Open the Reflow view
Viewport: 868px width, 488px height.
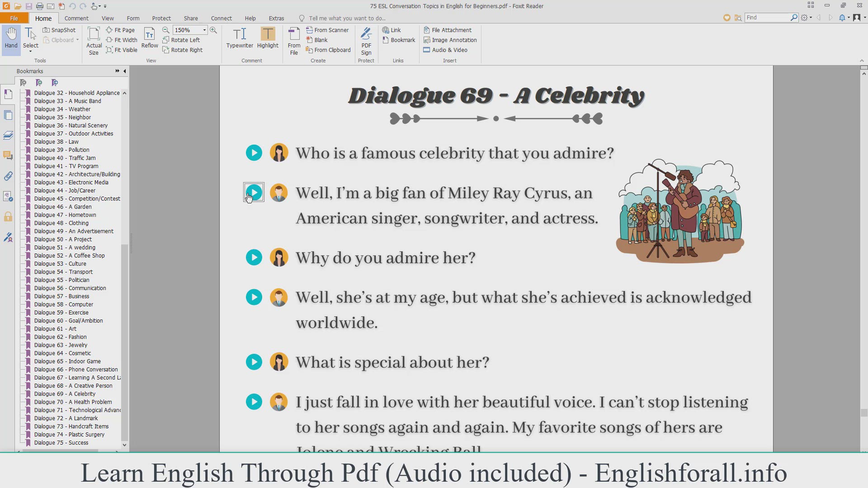[150, 38]
